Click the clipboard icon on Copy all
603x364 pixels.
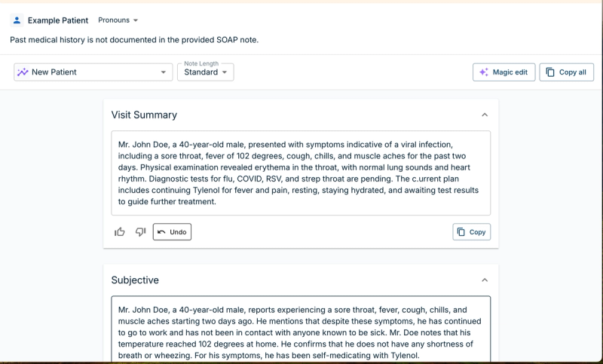point(550,72)
